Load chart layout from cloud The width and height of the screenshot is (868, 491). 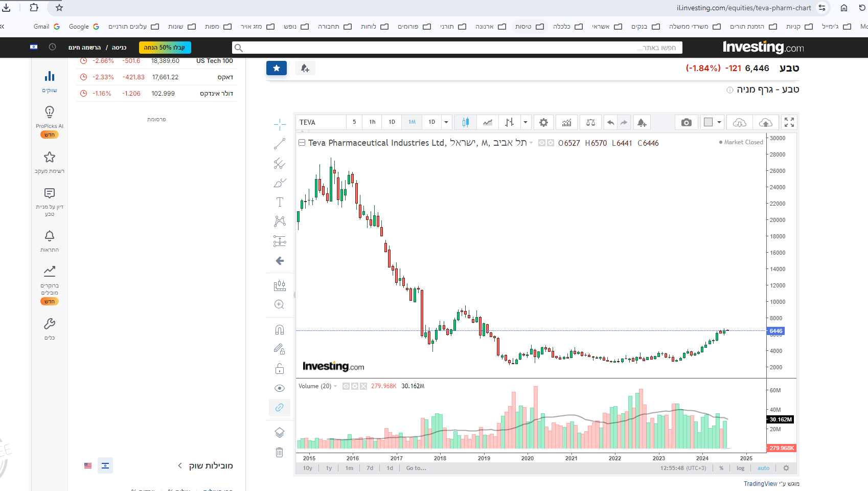coord(740,122)
